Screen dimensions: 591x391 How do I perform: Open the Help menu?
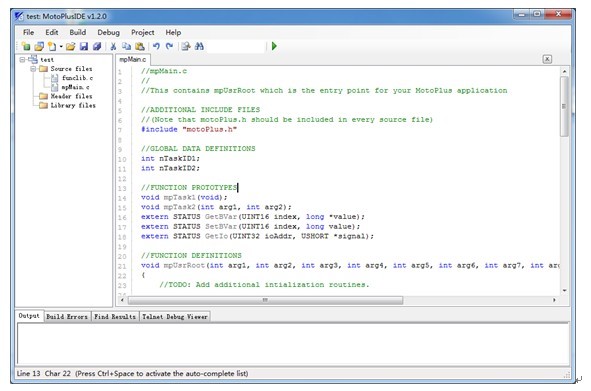coord(173,32)
